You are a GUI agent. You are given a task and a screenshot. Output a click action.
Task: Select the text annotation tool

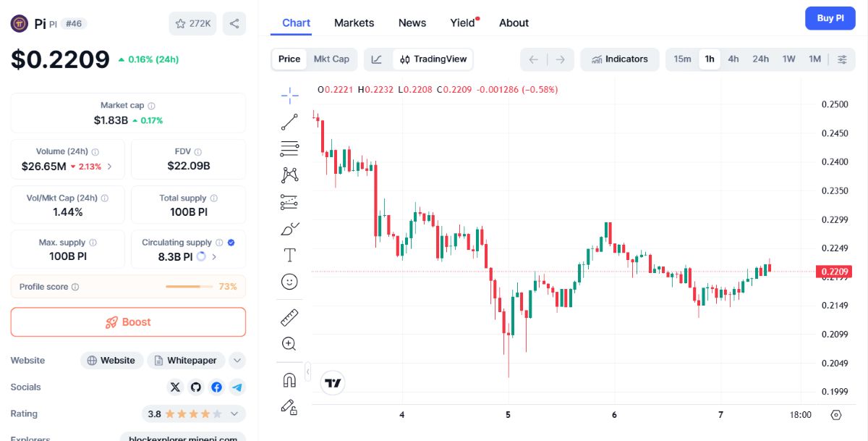(x=289, y=255)
